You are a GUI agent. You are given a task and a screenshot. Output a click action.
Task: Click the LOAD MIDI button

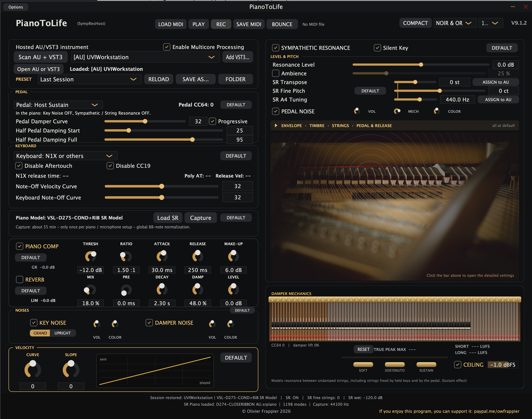point(171,24)
